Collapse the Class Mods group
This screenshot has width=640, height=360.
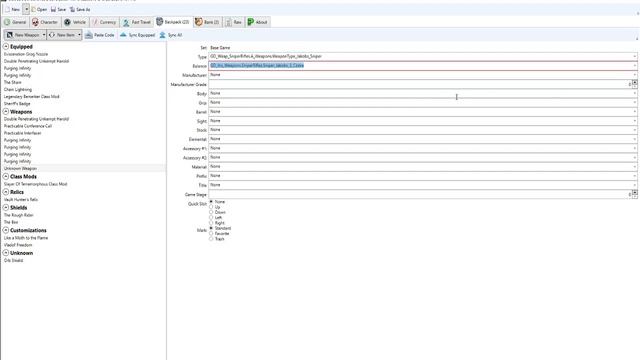coord(6,176)
